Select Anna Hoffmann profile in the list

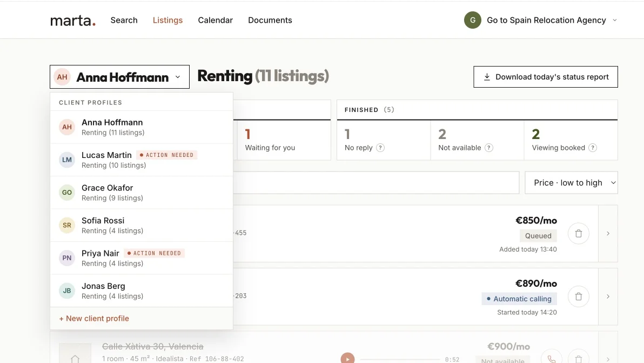point(142,127)
